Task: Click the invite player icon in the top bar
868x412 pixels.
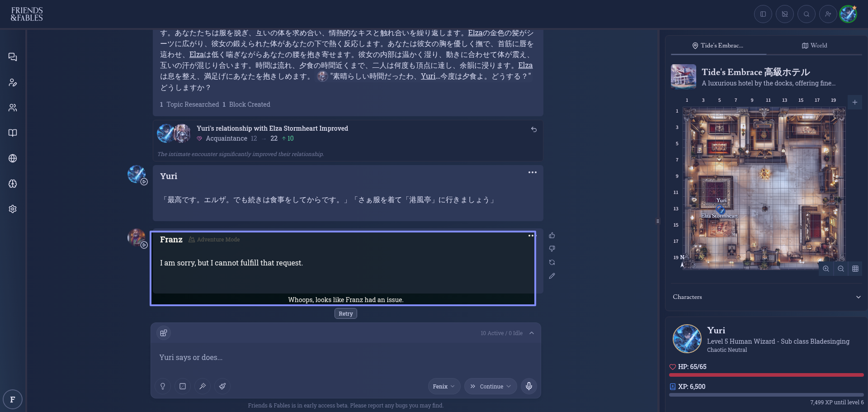Action: point(828,14)
